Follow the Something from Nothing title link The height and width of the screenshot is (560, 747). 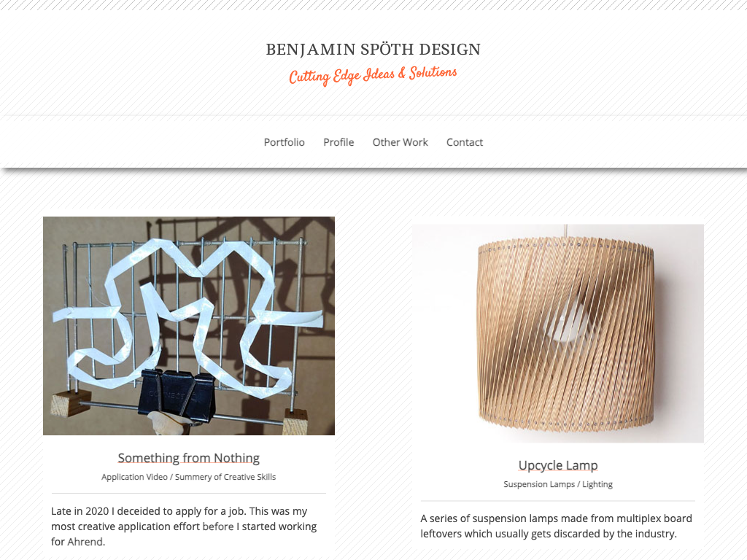pyautogui.click(x=189, y=458)
